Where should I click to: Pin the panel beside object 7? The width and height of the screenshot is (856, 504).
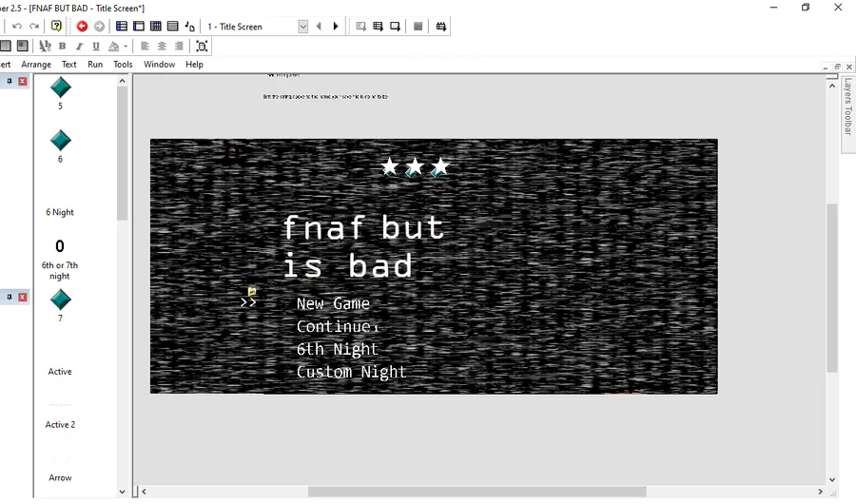[10, 297]
